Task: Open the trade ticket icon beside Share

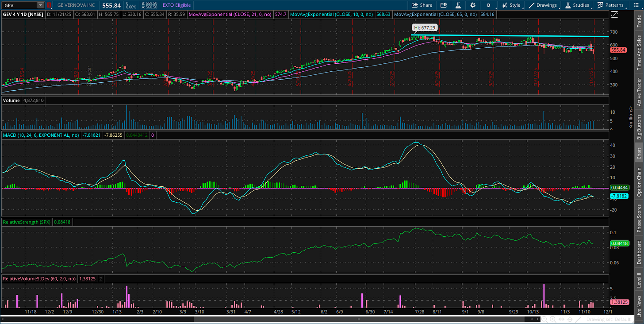Action: pos(444,5)
